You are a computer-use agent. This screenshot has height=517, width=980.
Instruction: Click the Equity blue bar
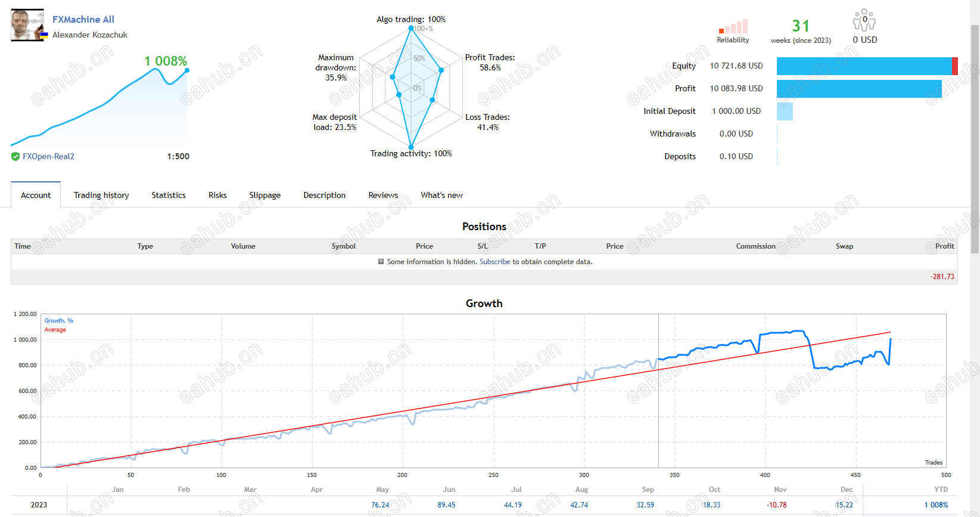tap(864, 66)
